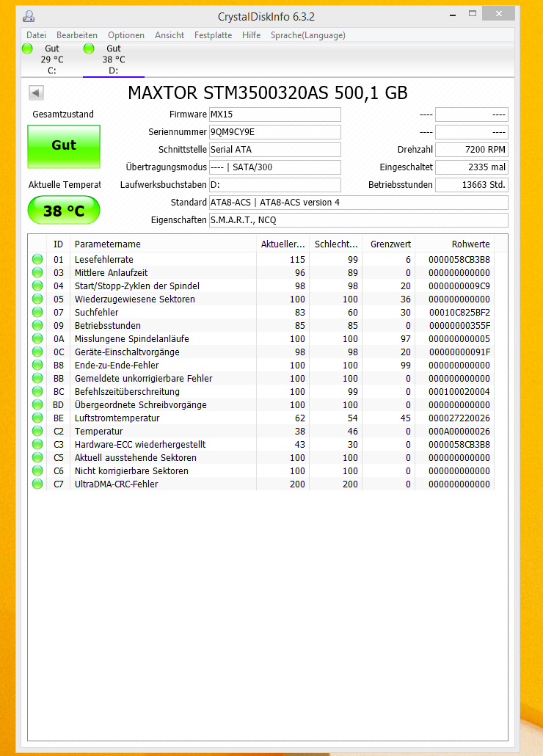Click status dot for UltraDMA-CRC-Fehler row
The width and height of the screenshot is (543, 756).
coord(37,484)
